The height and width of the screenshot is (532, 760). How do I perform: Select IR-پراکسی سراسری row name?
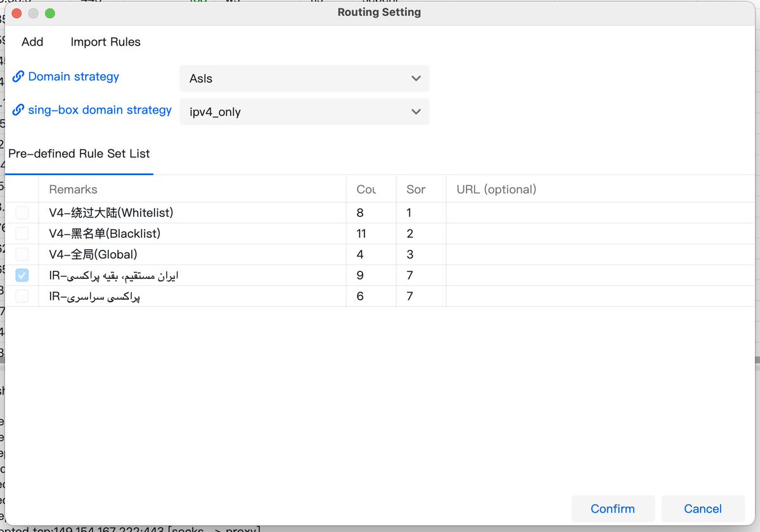(94, 296)
